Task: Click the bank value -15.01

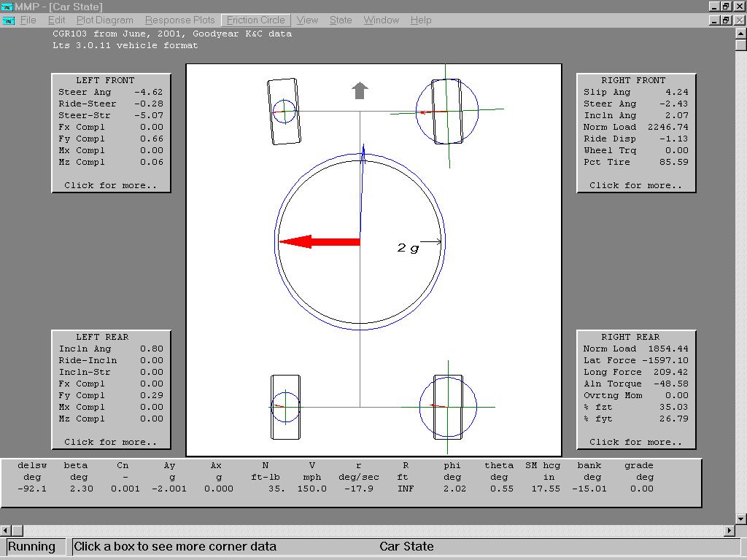Action: coord(589,489)
